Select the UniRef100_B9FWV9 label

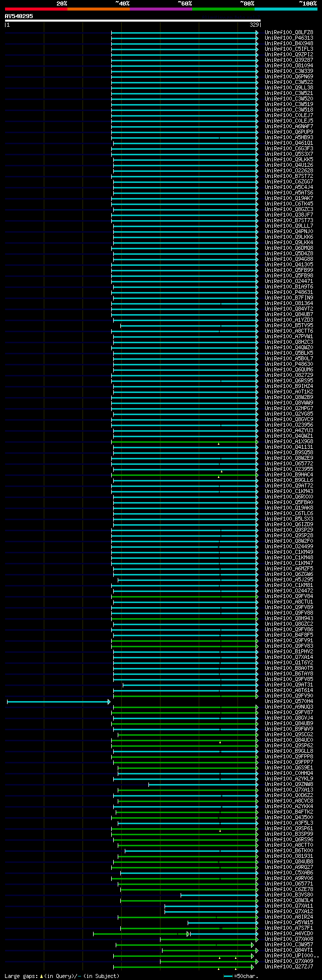pyautogui.click(x=289, y=729)
